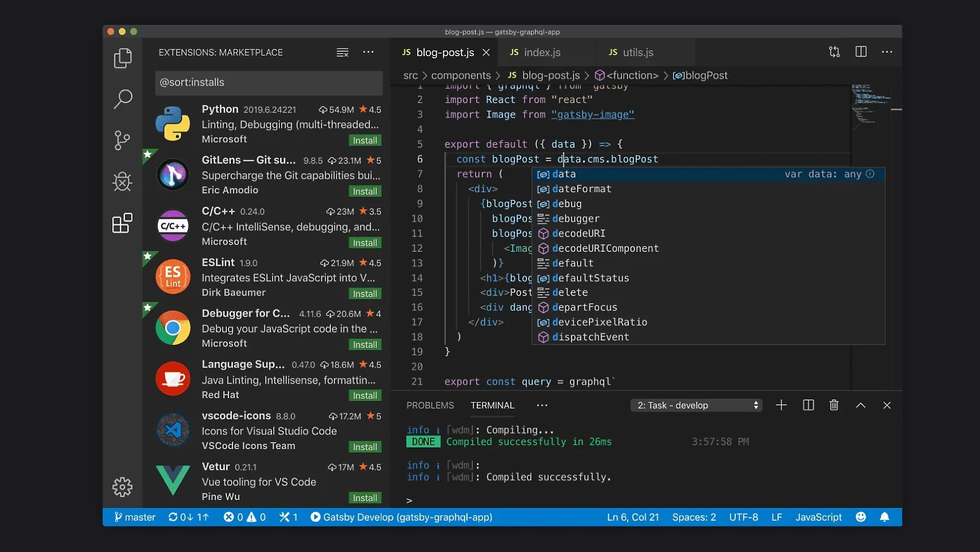Switch to the PROBLEMS panel tab
The height and width of the screenshot is (552, 980).
pyautogui.click(x=430, y=406)
